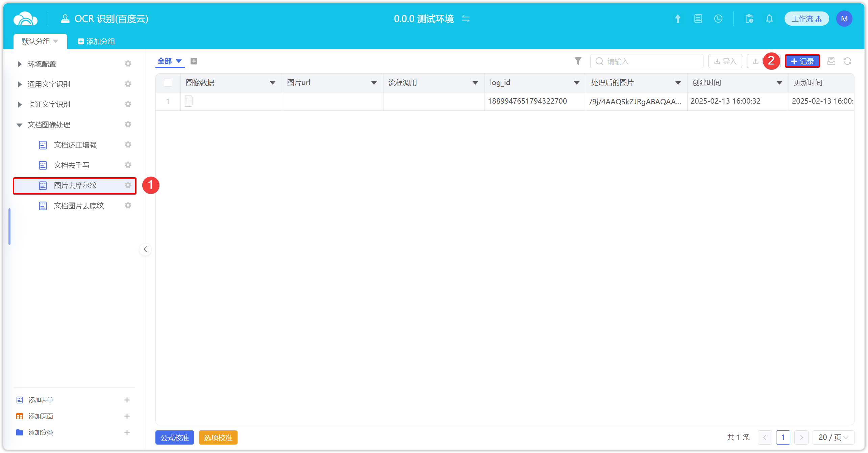Viewport: 868px width, 453px height.
Task: Toggle the select-all checkbox in table header
Action: pos(168,83)
